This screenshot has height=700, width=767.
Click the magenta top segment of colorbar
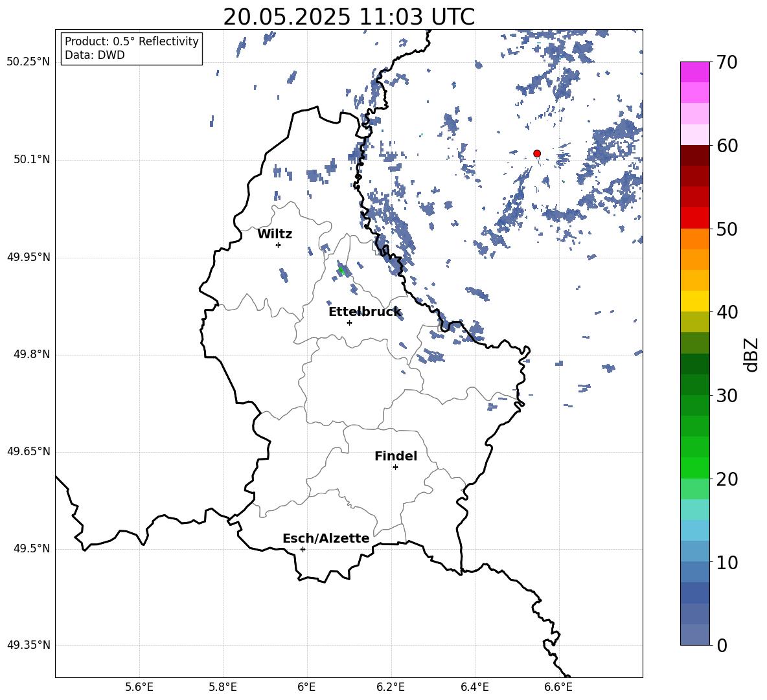[x=694, y=73]
